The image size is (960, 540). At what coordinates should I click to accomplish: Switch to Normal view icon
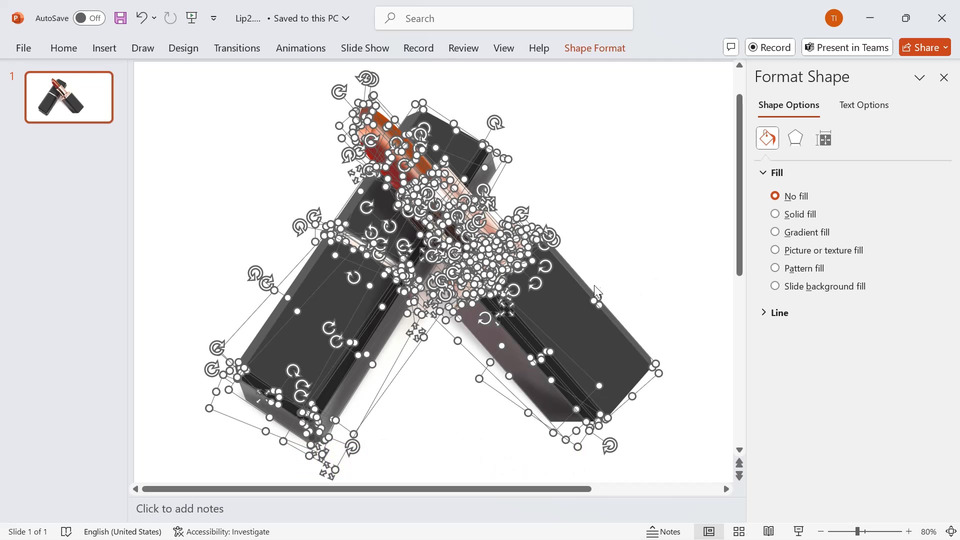point(708,531)
